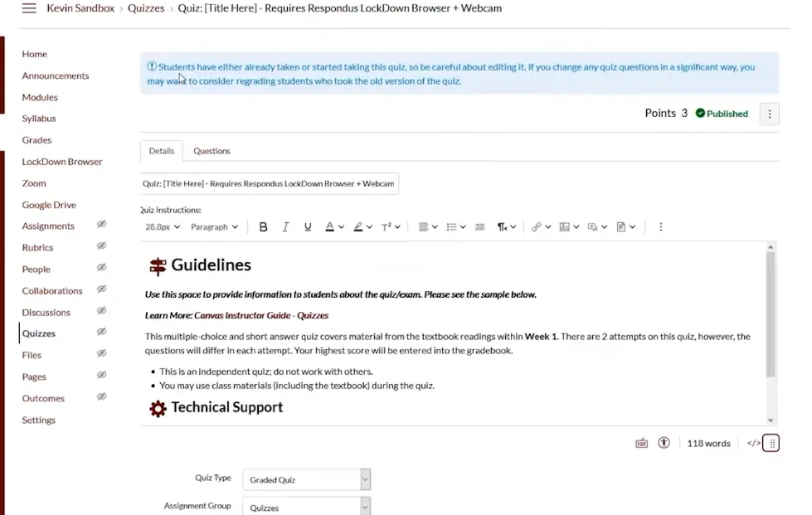The height and width of the screenshot is (515, 812).
Task: Click the Published status button
Action: (722, 114)
